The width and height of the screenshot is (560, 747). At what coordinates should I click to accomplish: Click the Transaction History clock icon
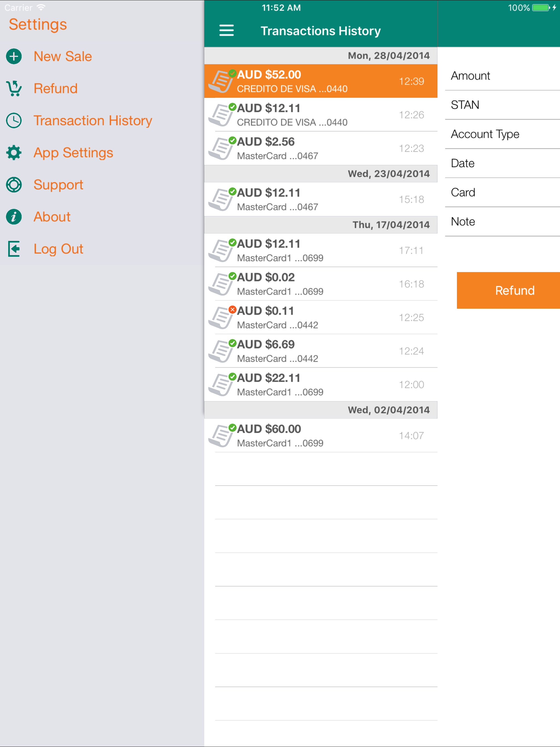click(x=14, y=121)
